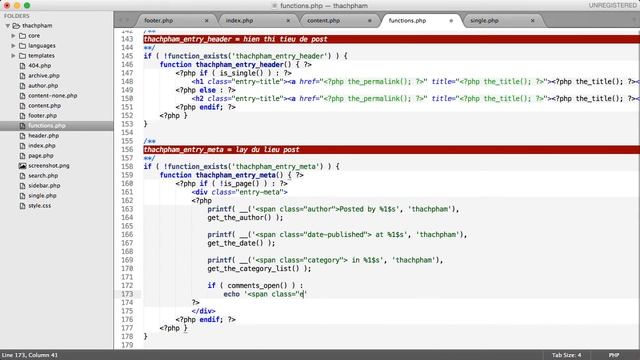
Task: Close the index.php tab
Action: (x=288, y=20)
